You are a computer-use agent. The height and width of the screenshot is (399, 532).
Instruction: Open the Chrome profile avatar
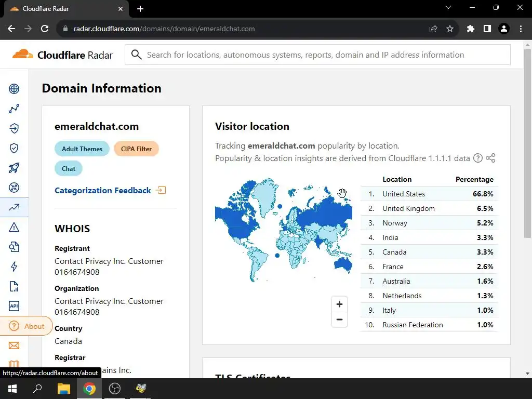tap(504, 29)
